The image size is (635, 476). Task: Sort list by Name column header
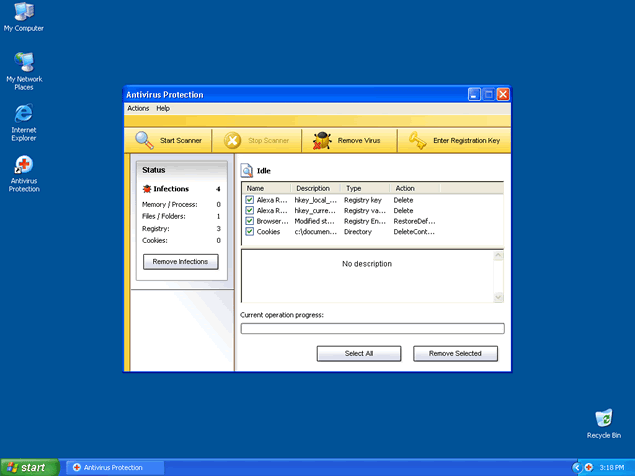tap(266, 188)
